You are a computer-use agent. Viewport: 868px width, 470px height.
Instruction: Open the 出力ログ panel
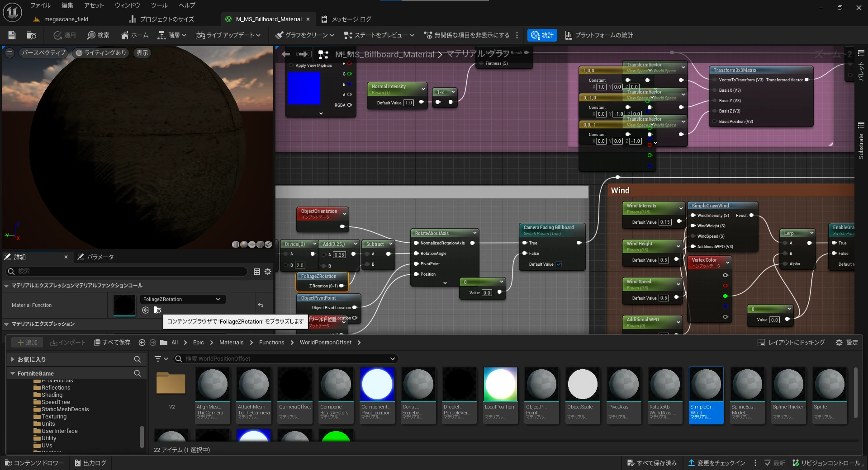90,463
